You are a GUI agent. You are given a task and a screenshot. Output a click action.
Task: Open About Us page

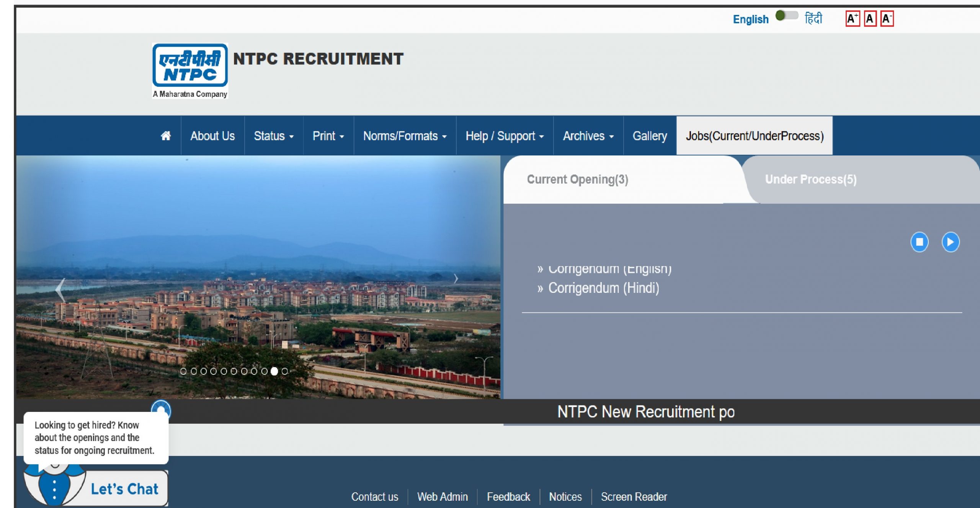pyautogui.click(x=212, y=136)
